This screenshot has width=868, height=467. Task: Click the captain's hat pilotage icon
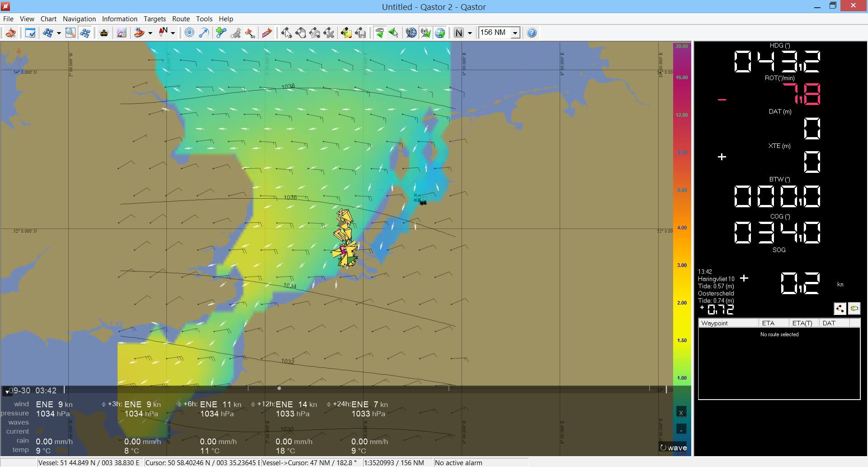[x=104, y=33]
